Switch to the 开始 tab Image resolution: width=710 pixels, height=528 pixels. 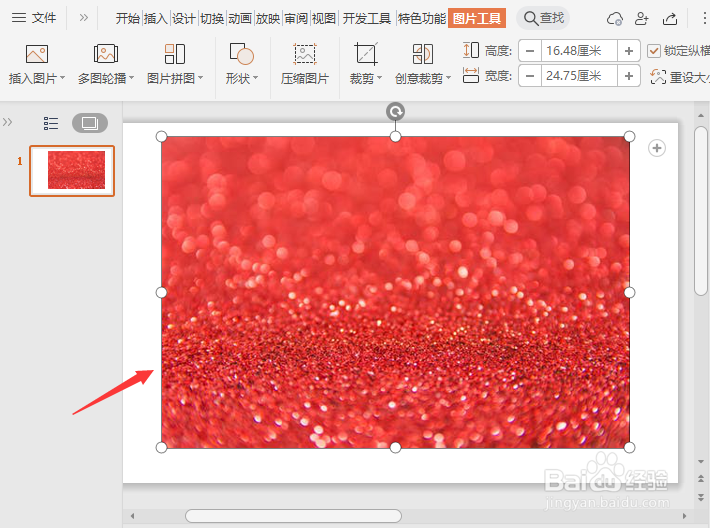[127, 19]
